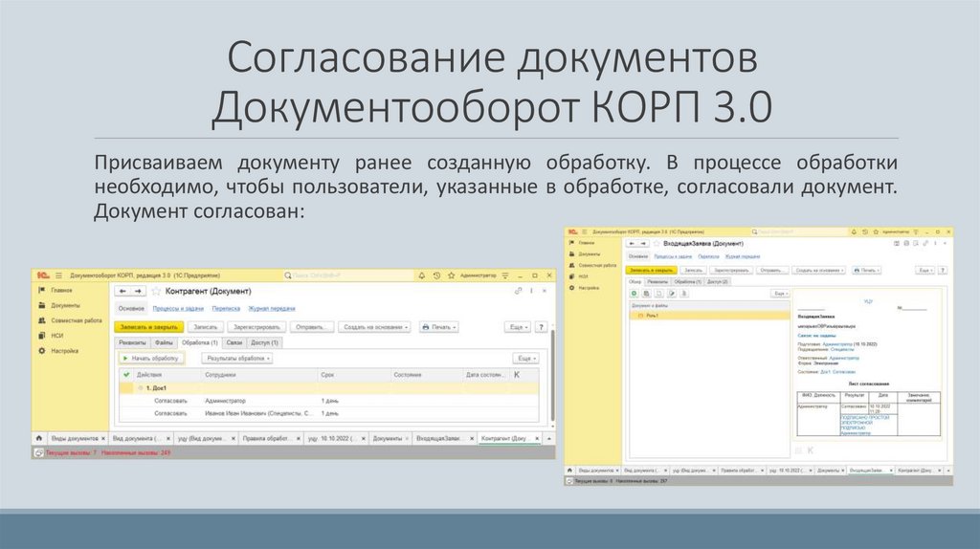Screen dimensions: 980x549
Task: Open Результаты обработки dropdown
Action: coord(237,359)
